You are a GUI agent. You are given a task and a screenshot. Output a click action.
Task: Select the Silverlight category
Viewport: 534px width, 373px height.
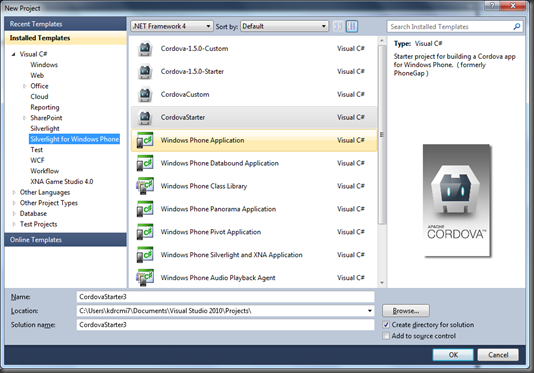pos(45,128)
